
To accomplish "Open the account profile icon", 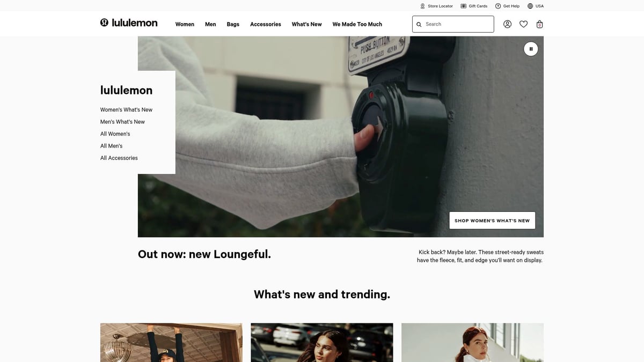I will pyautogui.click(x=507, y=24).
